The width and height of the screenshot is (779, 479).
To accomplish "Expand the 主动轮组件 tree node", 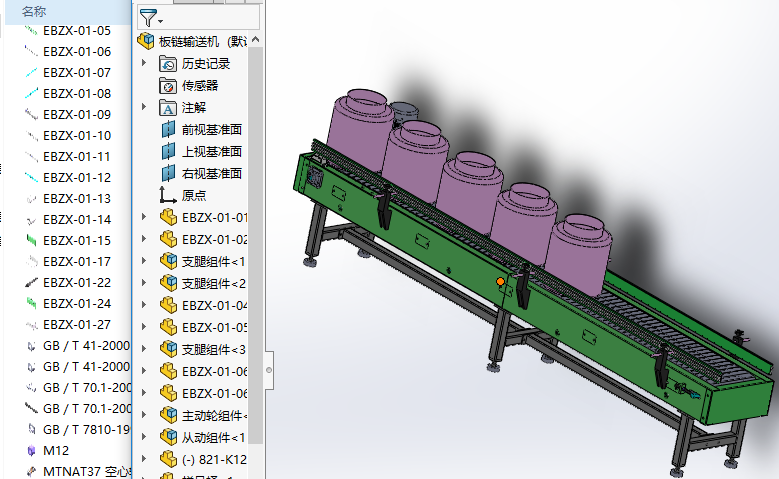I will point(144,414).
